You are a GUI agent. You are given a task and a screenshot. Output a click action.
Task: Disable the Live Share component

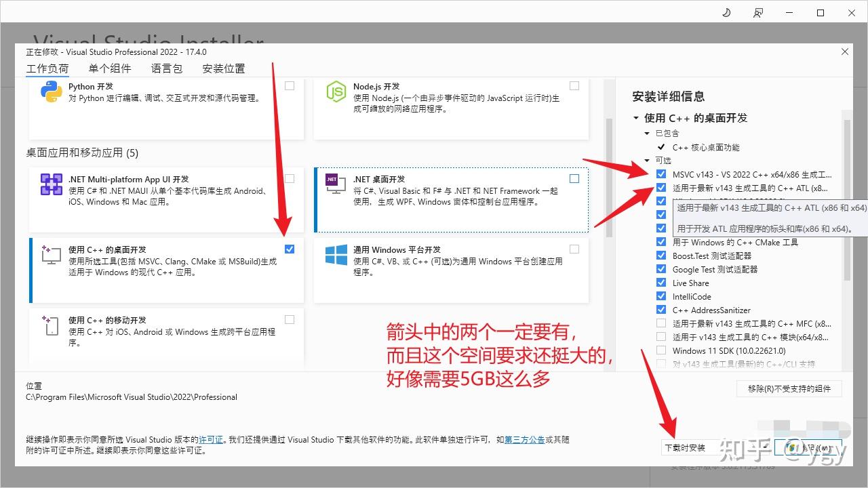tap(661, 283)
